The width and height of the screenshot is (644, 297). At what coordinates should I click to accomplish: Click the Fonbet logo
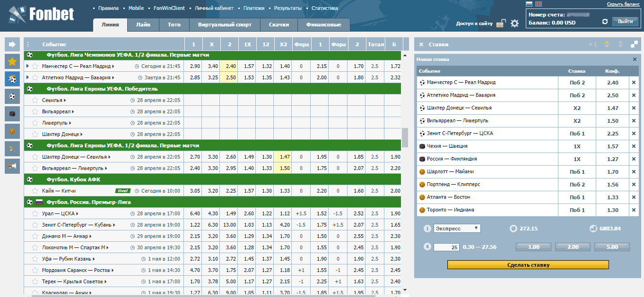coord(42,14)
